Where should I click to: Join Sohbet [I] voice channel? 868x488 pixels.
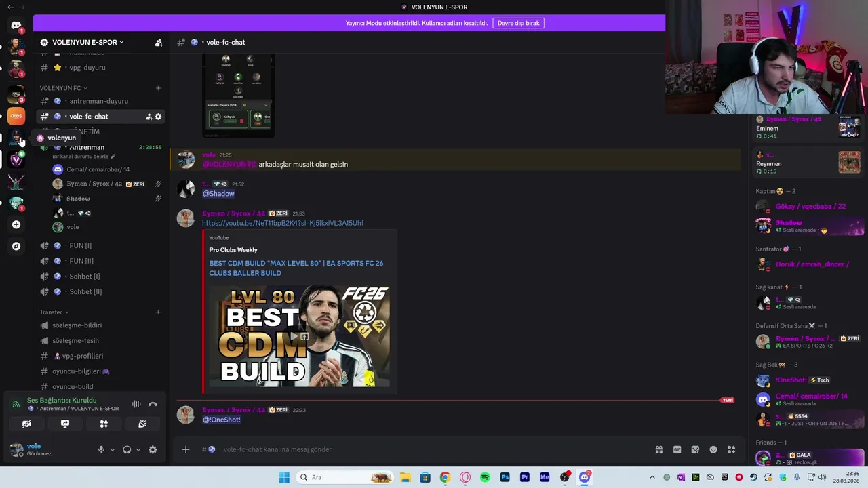(100, 277)
